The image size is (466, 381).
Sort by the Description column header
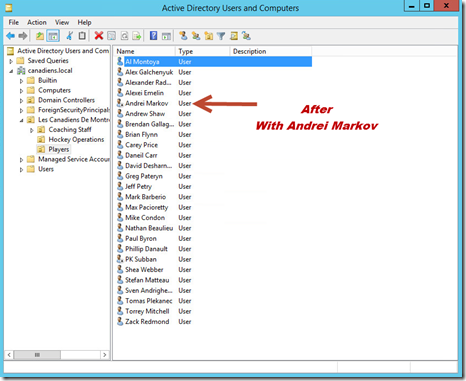pyautogui.click(x=270, y=51)
